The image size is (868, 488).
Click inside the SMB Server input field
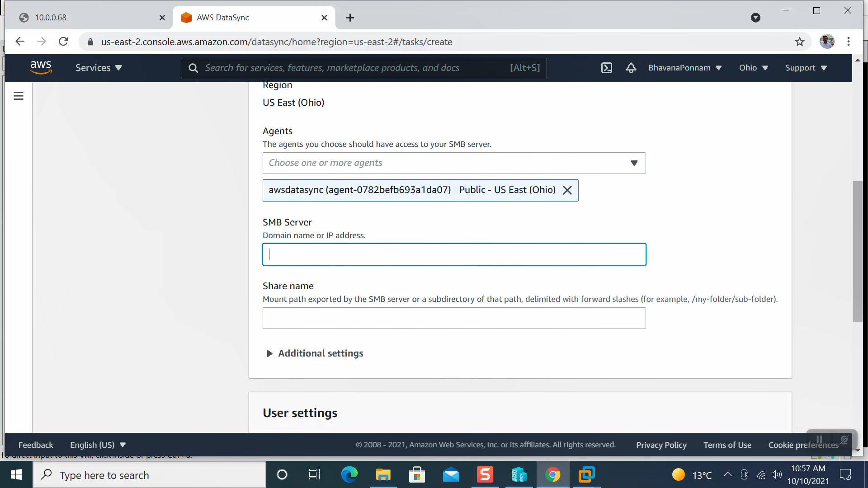click(x=454, y=254)
